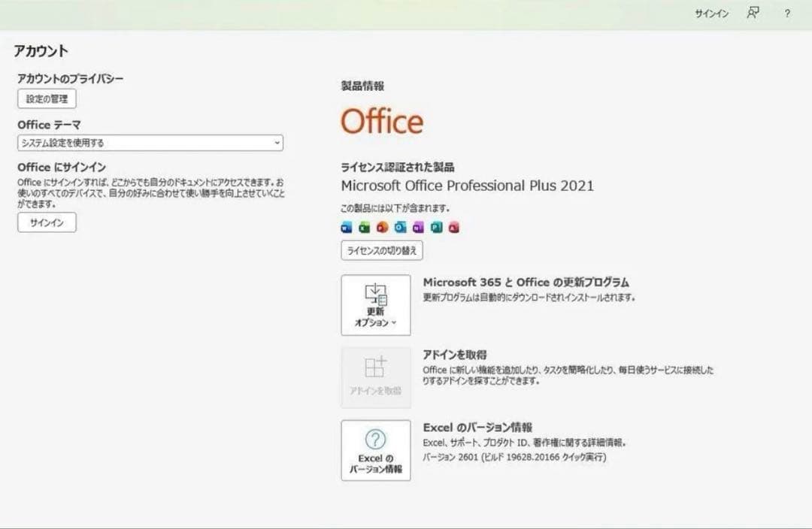812x529 pixels.
Task: Click the ライセンスの切り替え button
Action: point(382,250)
